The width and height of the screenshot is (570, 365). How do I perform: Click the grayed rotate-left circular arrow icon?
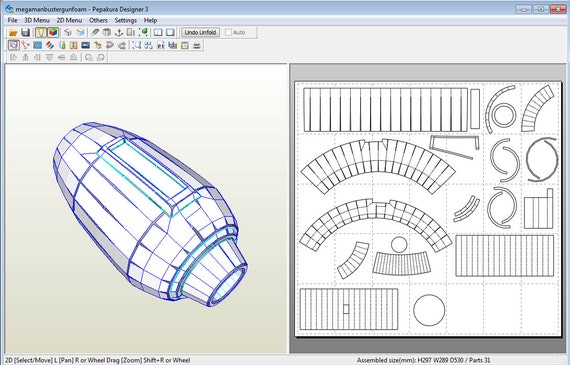click(88, 57)
